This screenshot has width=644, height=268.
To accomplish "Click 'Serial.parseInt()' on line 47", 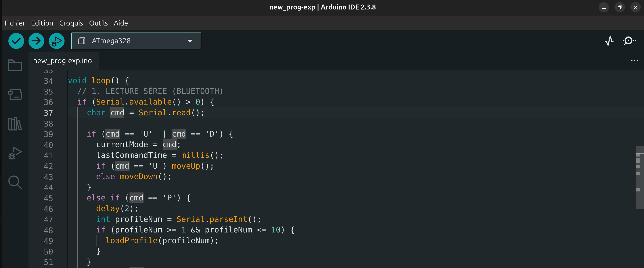I will point(216,220).
